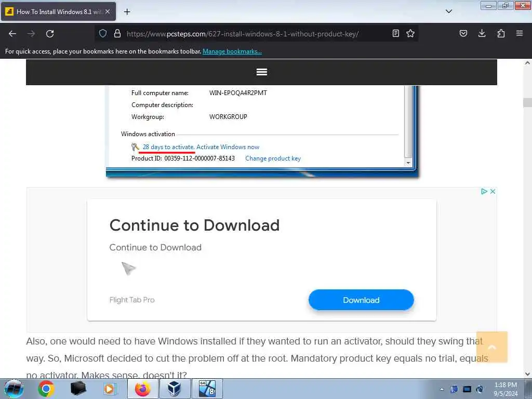Bookmark this page with the star
Screen dimensions: 532x399
(x=410, y=33)
